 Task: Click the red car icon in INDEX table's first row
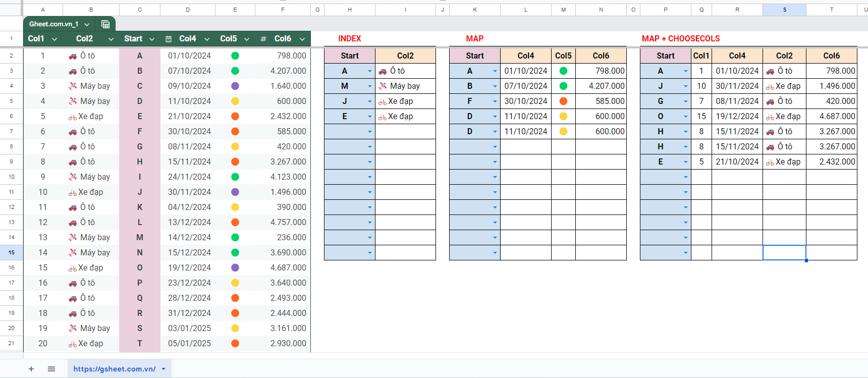(x=383, y=71)
